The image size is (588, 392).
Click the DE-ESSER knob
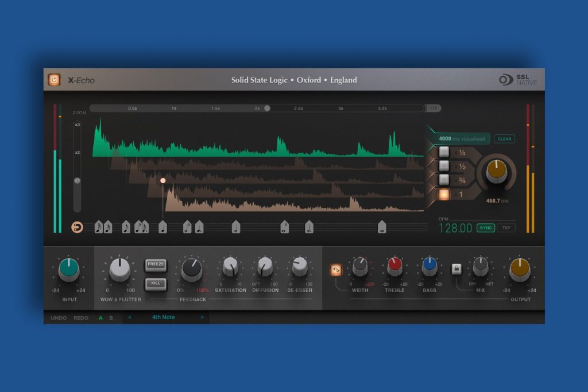click(x=300, y=267)
